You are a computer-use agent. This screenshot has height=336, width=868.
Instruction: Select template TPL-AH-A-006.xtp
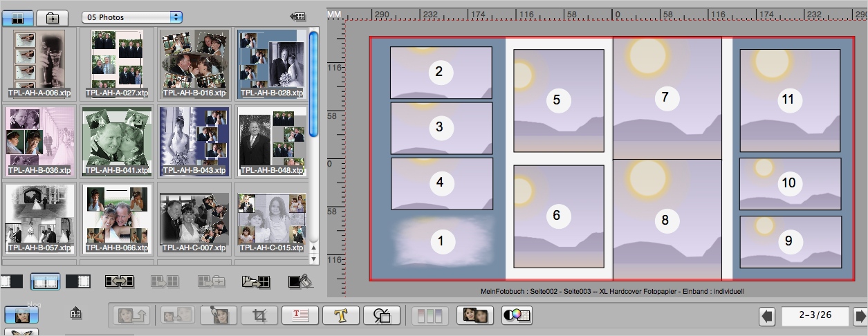click(39, 63)
